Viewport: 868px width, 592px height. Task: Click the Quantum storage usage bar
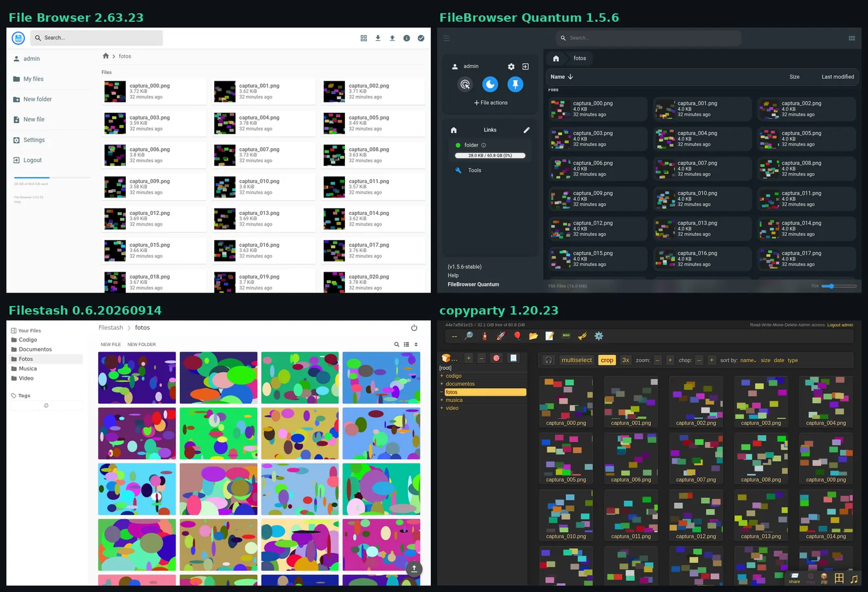[x=490, y=156]
